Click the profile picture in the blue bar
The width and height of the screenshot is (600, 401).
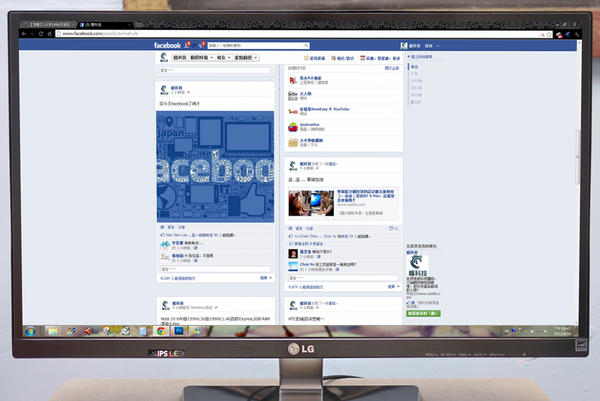click(404, 46)
